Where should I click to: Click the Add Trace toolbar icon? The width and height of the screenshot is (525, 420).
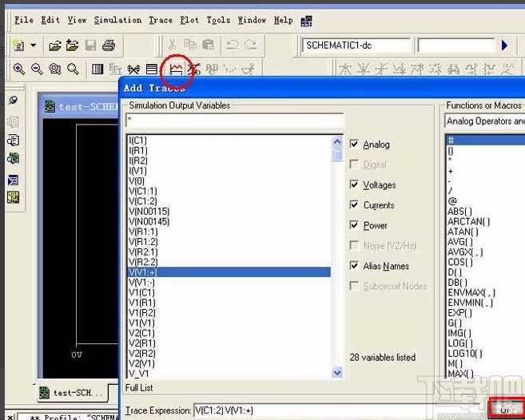pyautogui.click(x=175, y=69)
